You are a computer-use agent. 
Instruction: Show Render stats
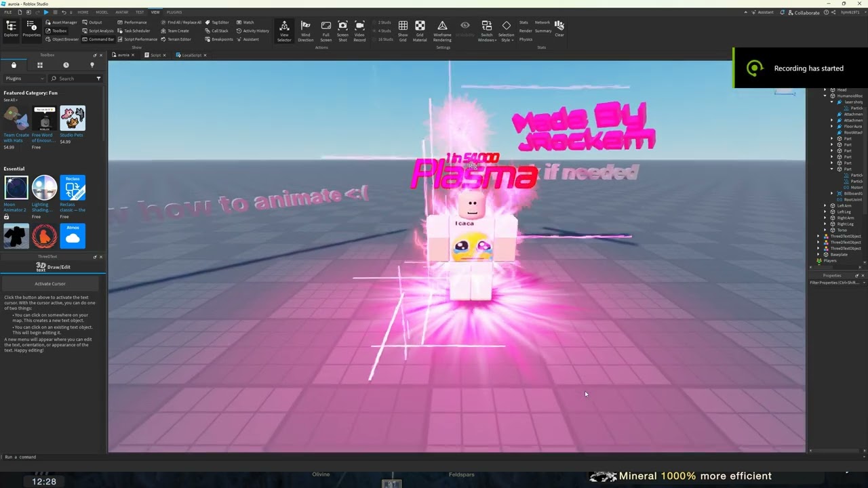(526, 30)
